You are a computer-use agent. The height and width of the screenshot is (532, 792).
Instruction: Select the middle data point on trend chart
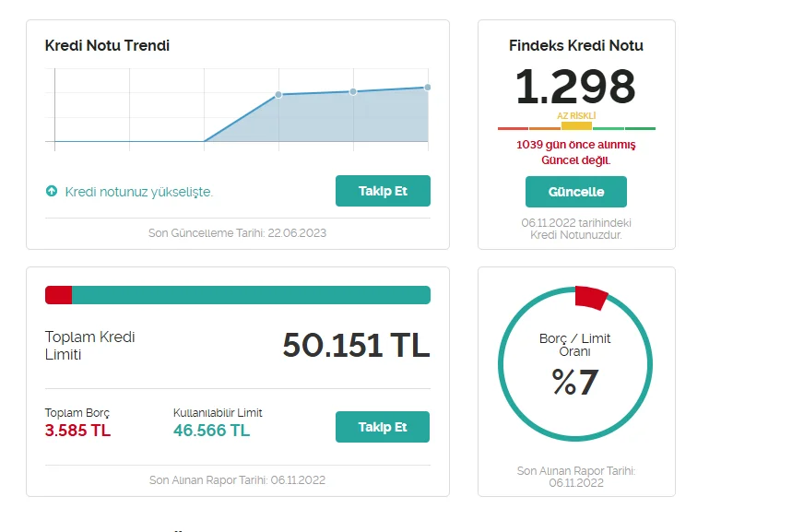click(353, 91)
